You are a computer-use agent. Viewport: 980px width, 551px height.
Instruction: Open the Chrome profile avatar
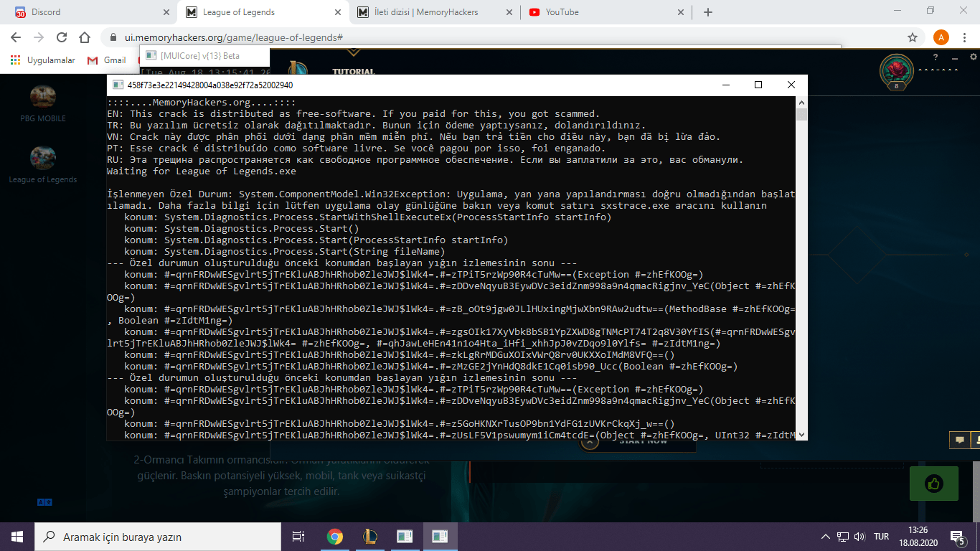[x=941, y=37]
